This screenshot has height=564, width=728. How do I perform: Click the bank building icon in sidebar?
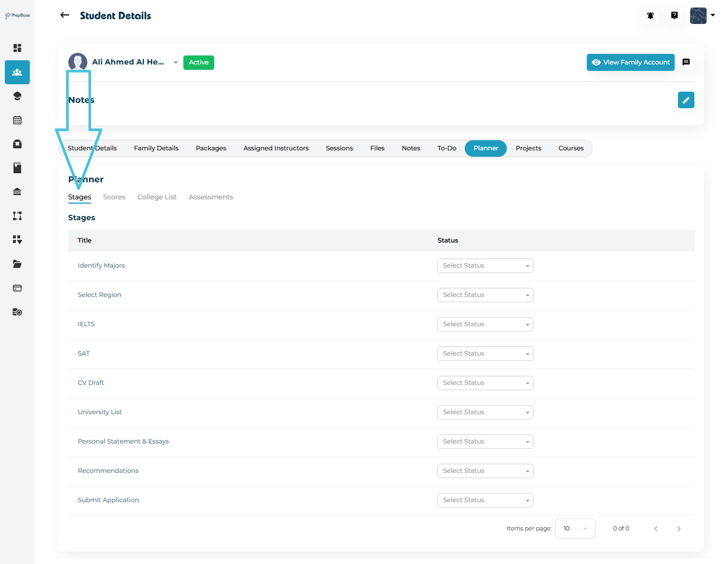click(x=17, y=192)
